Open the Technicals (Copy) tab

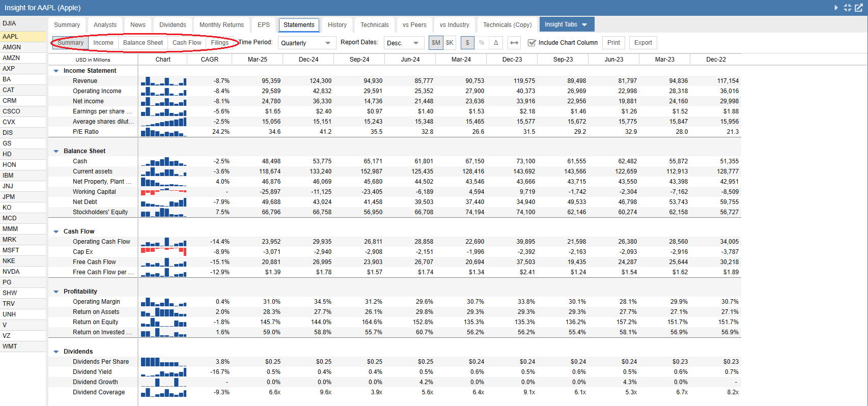508,25
